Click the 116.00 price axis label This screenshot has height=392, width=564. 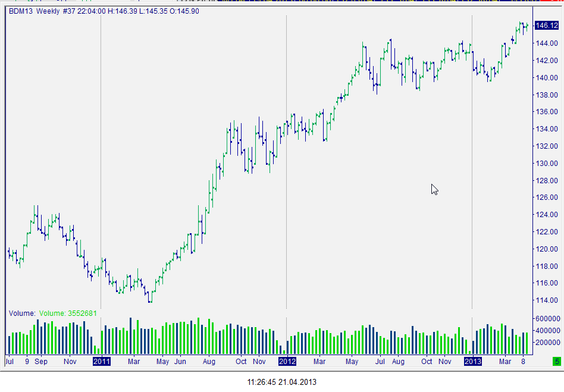click(547, 283)
